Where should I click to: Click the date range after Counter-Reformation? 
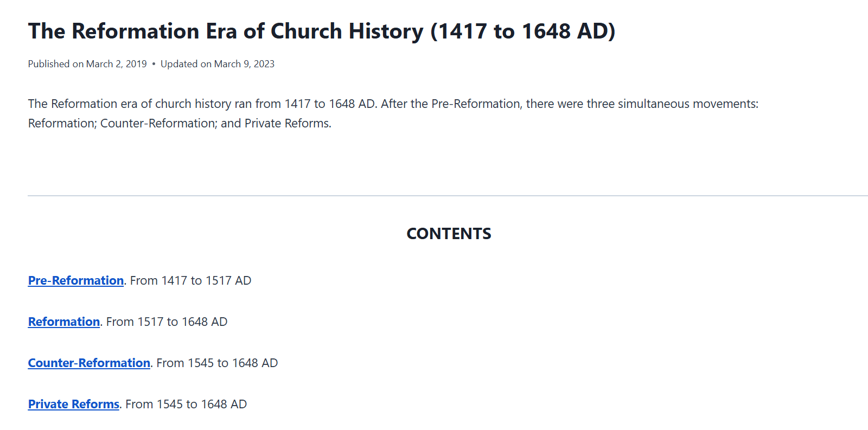tap(217, 363)
